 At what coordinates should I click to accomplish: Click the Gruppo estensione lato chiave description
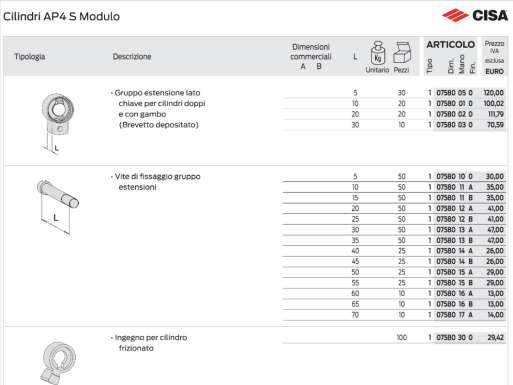coord(158,109)
